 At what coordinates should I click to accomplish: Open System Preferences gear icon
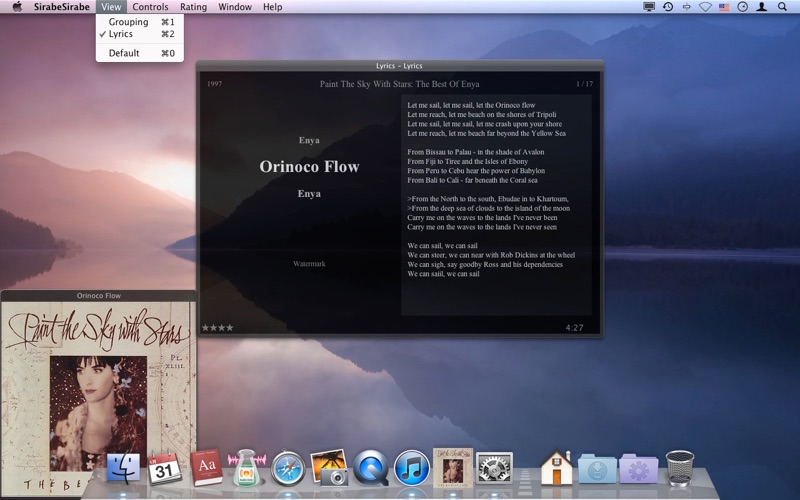coord(494,468)
